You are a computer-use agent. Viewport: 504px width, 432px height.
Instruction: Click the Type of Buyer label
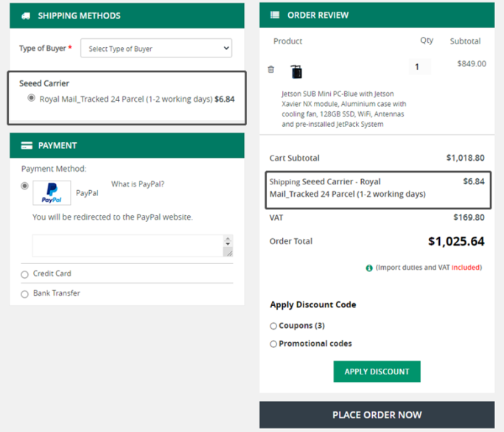click(43, 48)
